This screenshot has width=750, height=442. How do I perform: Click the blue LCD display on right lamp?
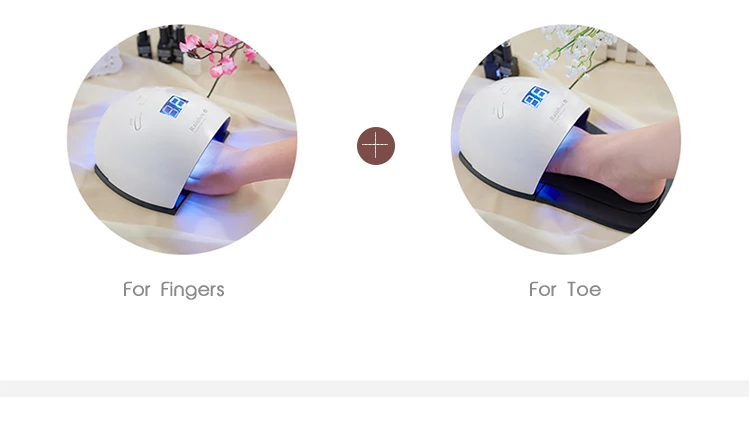(x=535, y=97)
